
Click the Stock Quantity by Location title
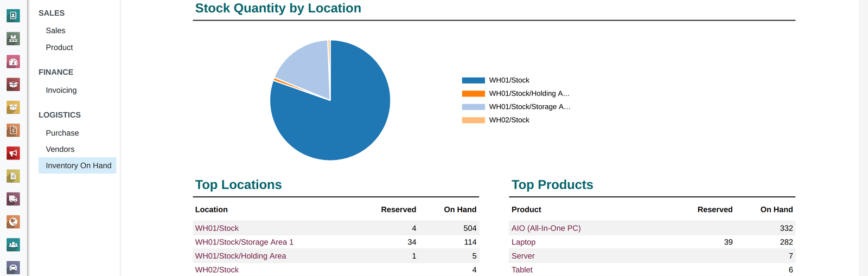pyautogui.click(x=278, y=8)
